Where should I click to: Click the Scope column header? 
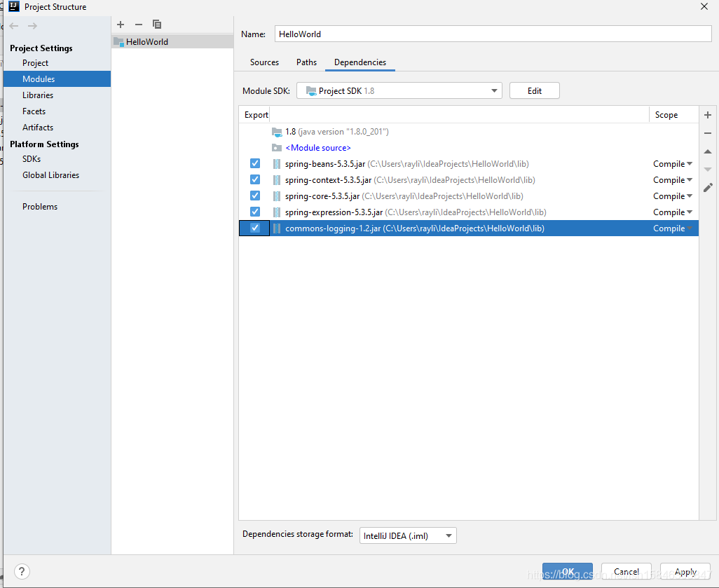coord(666,115)
